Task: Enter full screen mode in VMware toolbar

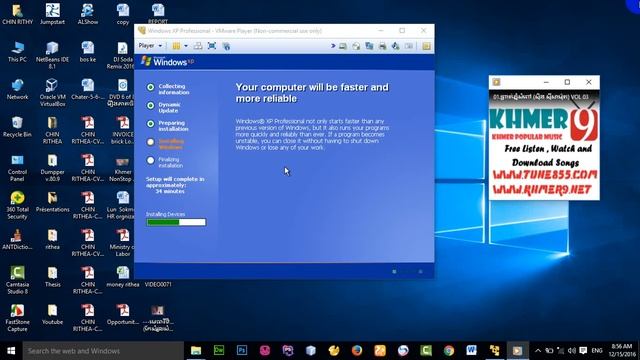Action: [212, 46]
